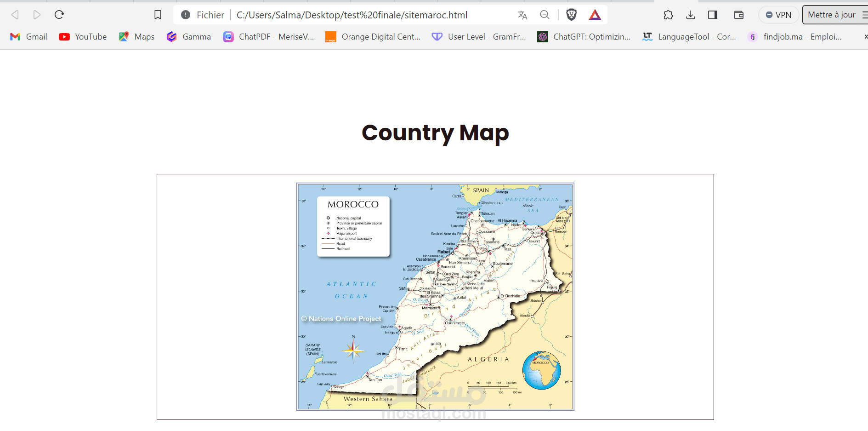Click the address bar file path

(352, 15)
